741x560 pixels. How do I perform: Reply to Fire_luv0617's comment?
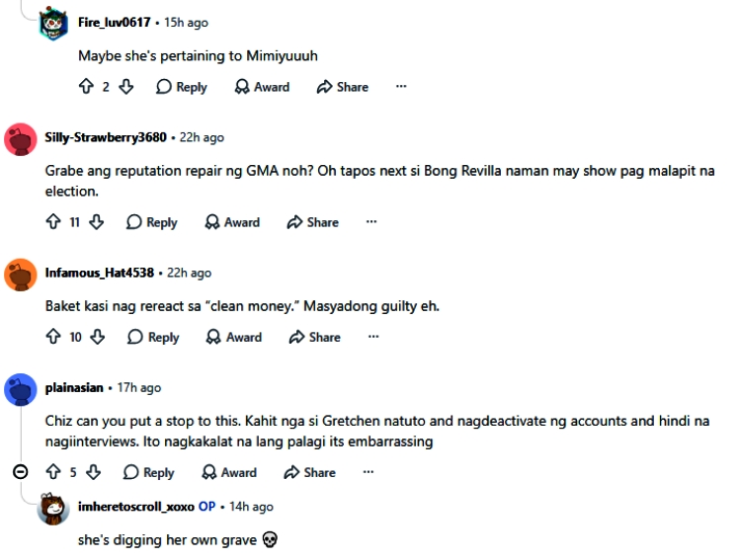click(182, 87)
